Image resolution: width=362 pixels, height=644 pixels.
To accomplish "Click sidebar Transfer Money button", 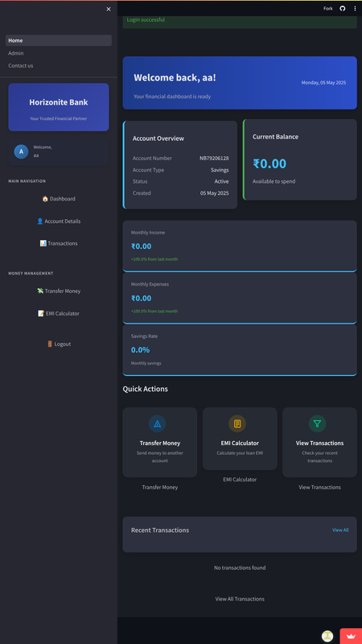I will tap(59, 291).
